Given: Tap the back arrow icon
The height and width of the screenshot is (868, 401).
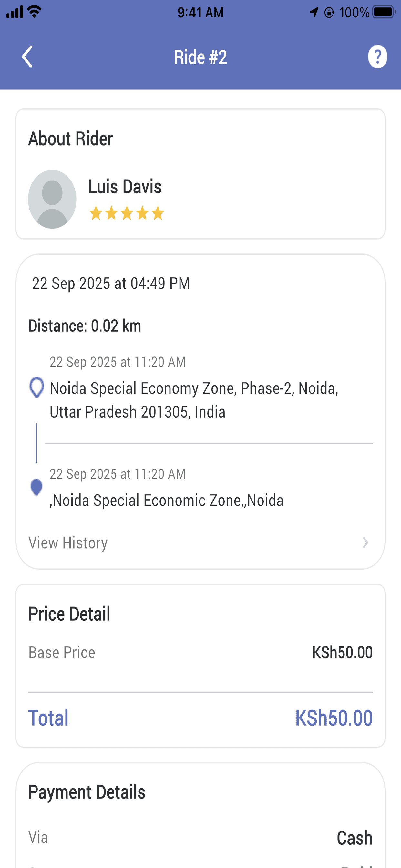Looking at the screenshot, I should tap(27, 57).
